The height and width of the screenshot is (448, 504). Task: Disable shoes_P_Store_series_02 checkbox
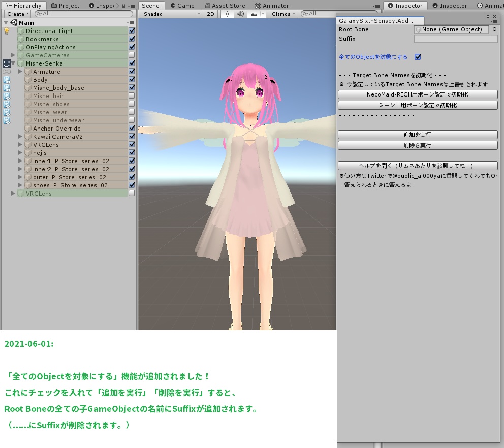pos(132,185)
